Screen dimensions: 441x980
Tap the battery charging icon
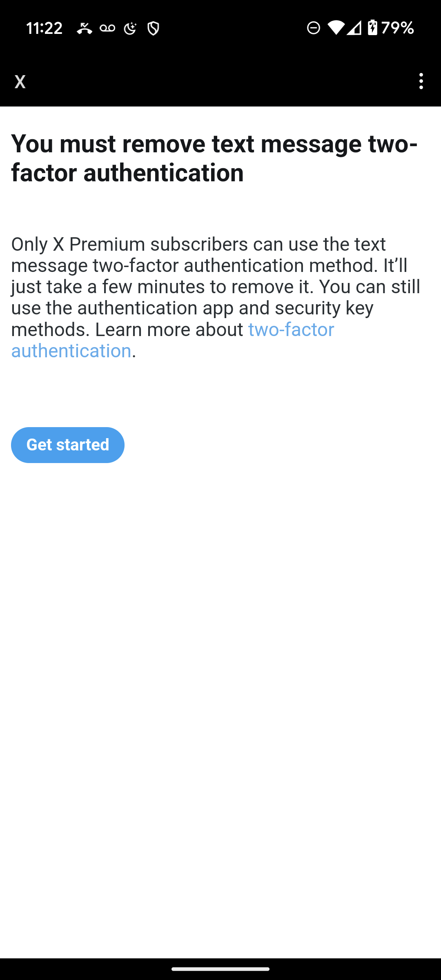[x=372, y=28]
